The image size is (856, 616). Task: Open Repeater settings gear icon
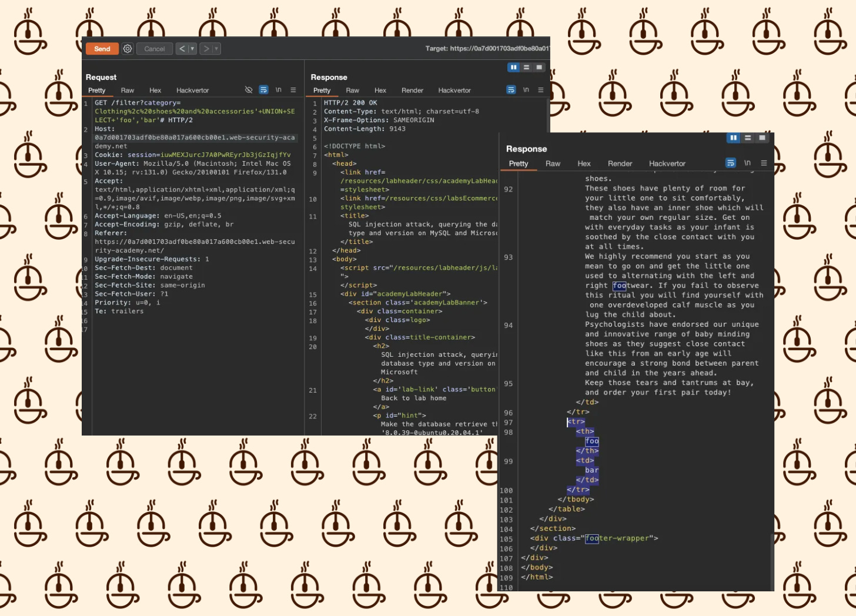click(128, 49)
